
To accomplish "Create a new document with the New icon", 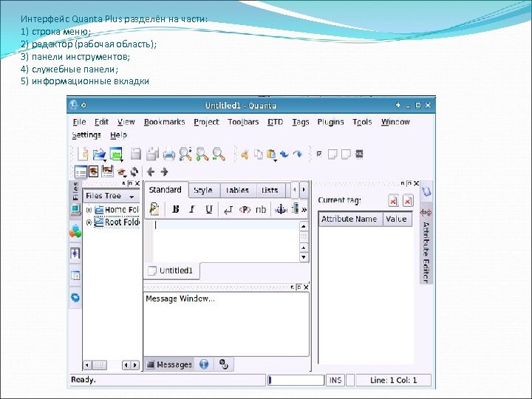I will tap(83, 154).
